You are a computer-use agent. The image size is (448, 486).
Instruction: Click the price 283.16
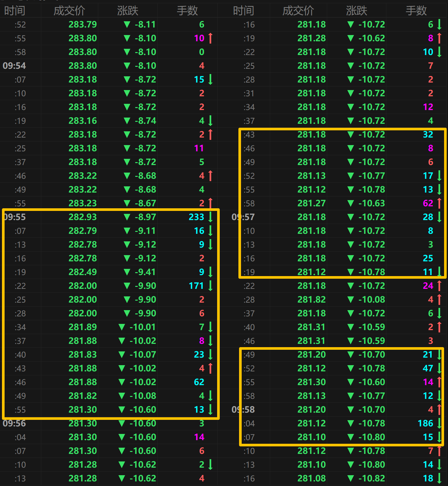coord(83,121)
